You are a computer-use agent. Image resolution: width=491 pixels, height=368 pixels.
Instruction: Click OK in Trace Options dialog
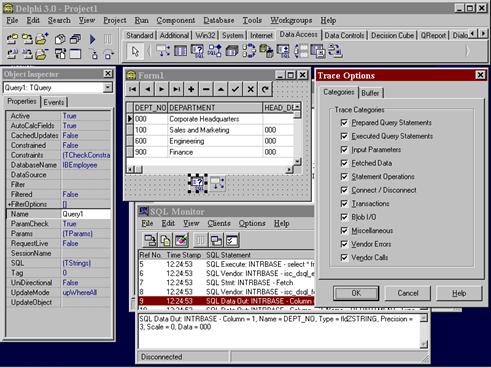click(x=356, y=293)
